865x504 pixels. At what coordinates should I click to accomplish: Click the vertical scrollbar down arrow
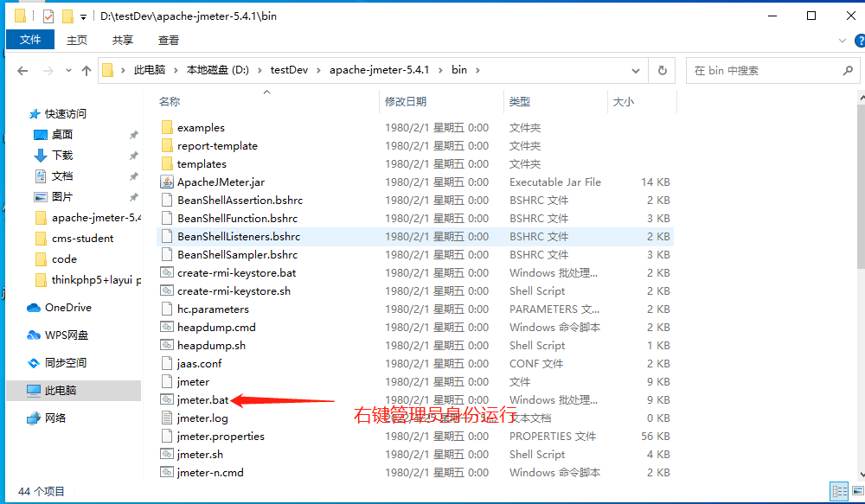point(862,474)
